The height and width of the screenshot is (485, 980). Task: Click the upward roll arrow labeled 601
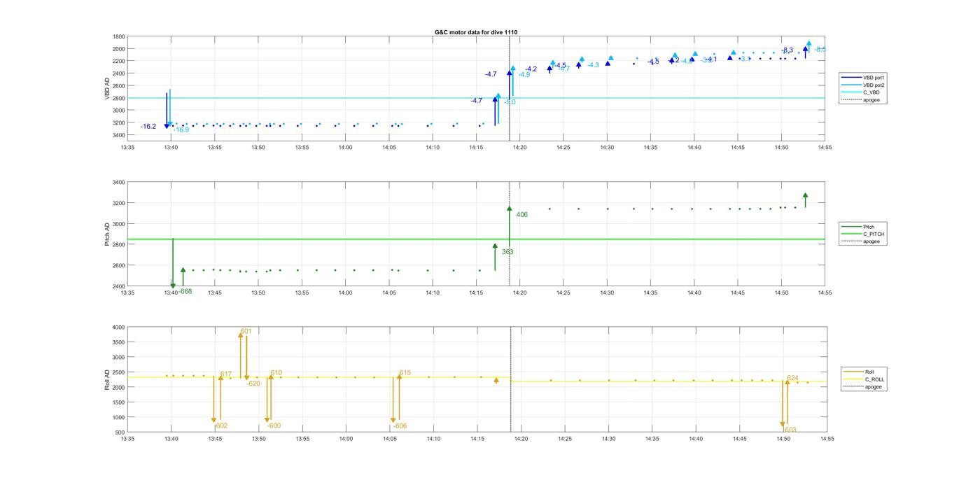click(x=241, y=356)
